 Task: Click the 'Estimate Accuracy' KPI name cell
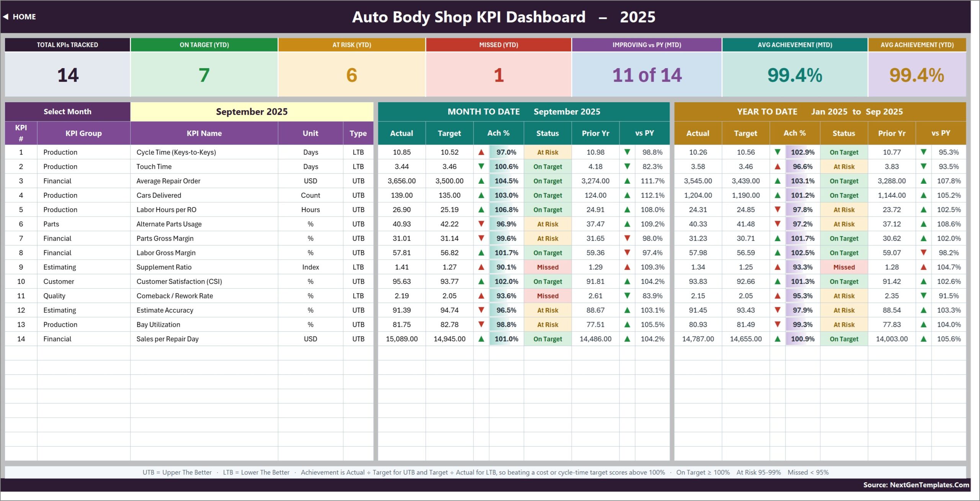click(x=204, y=310)
